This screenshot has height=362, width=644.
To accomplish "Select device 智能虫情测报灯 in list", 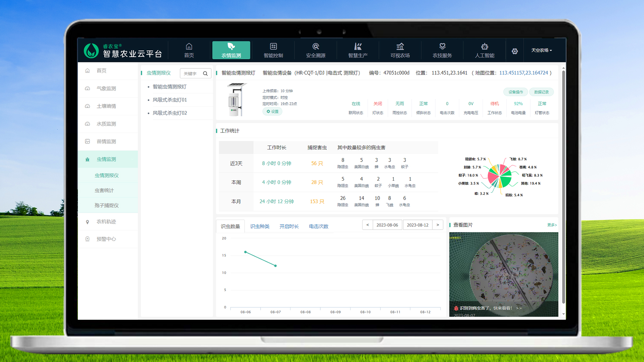I will pyautogui.click(x=169, y=86).
